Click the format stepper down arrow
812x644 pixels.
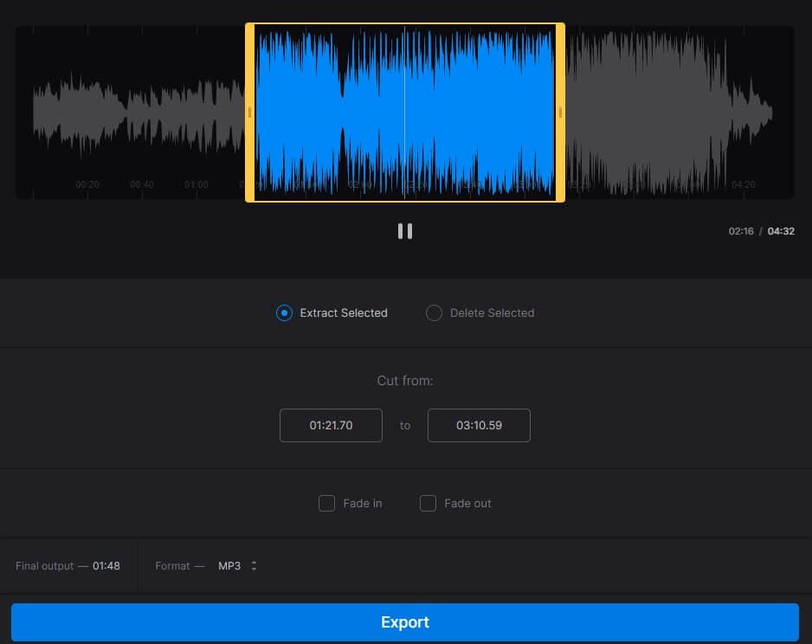252,570
